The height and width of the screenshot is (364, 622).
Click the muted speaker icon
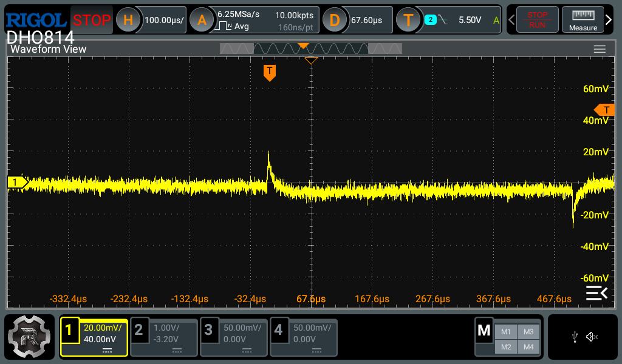tap(592, 337)
